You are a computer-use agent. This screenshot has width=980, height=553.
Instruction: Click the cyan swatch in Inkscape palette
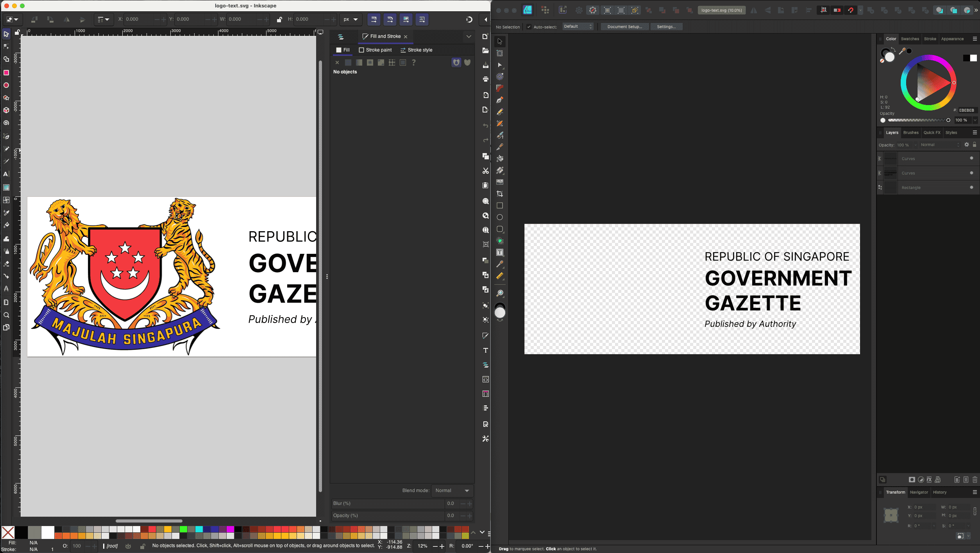point(199,529)
